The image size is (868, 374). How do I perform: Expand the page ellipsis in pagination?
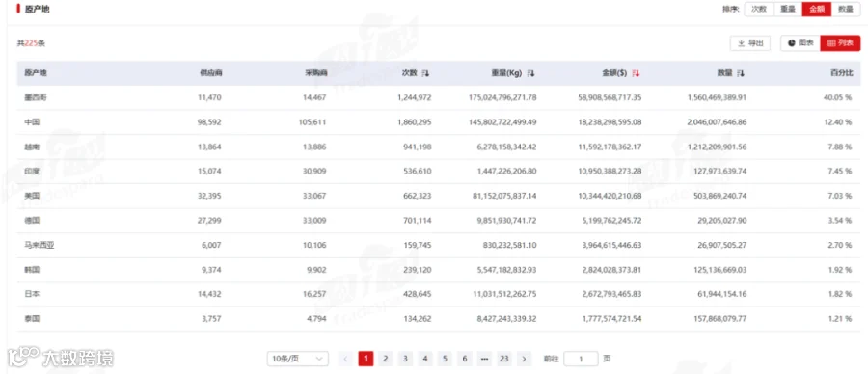point(484,359)
